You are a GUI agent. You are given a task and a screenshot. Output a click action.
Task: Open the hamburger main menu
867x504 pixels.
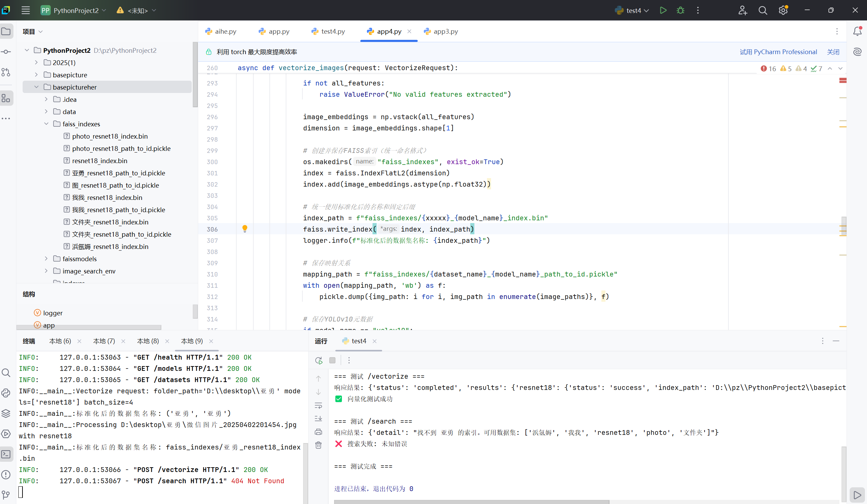[x=26, y=10]
